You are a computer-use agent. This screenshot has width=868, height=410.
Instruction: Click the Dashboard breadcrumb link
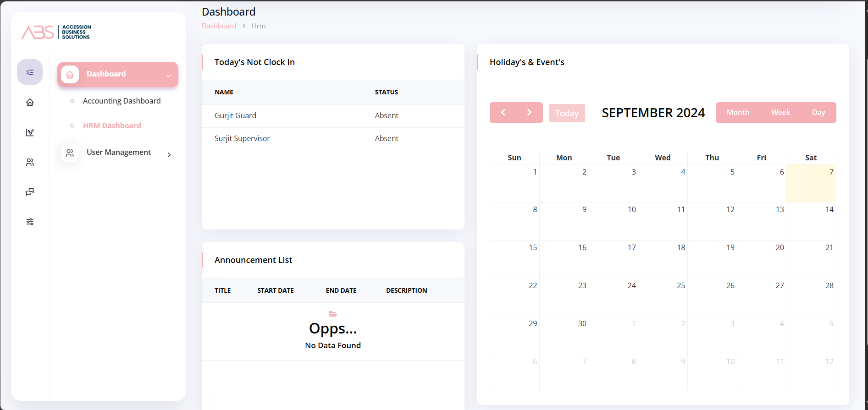219,26
